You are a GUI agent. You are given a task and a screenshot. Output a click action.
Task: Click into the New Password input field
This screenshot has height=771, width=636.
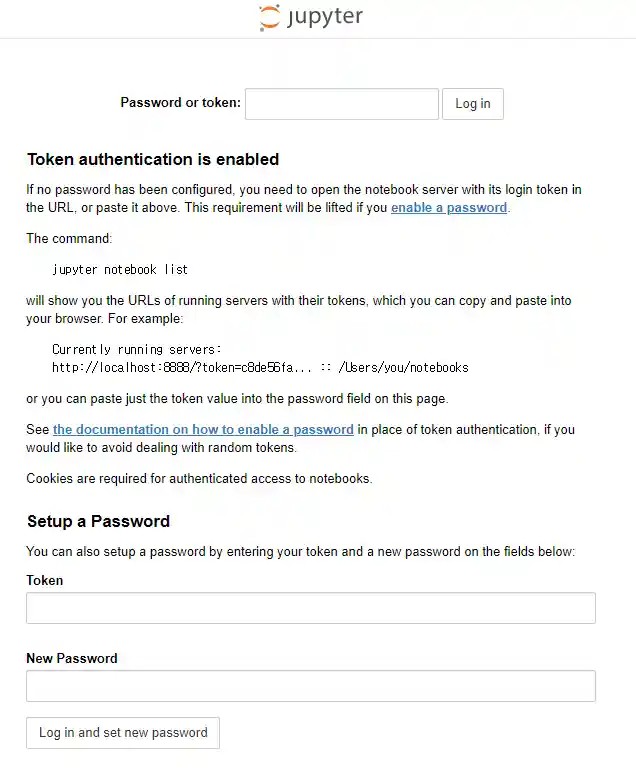[310, 686]
